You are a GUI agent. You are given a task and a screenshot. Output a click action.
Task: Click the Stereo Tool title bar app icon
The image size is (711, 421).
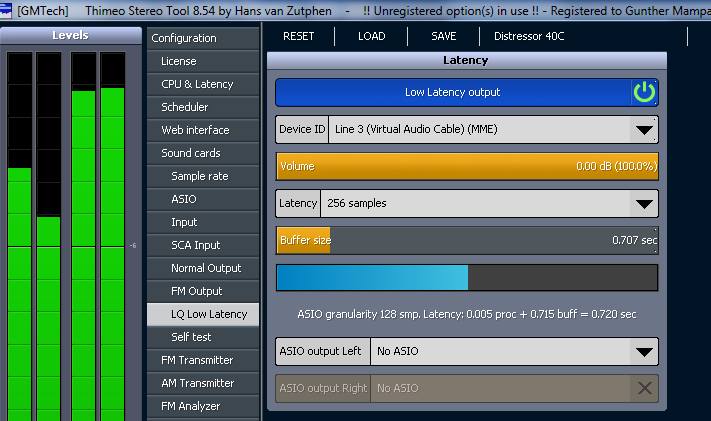pyautogui.click(x=6, y=10)
